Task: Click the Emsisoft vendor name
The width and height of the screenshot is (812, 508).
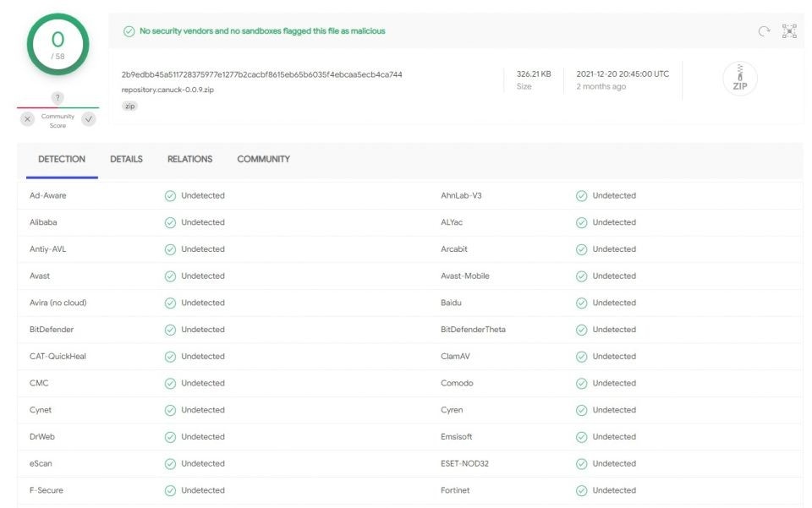Action: pyautogui.click(x=456, y=437)
